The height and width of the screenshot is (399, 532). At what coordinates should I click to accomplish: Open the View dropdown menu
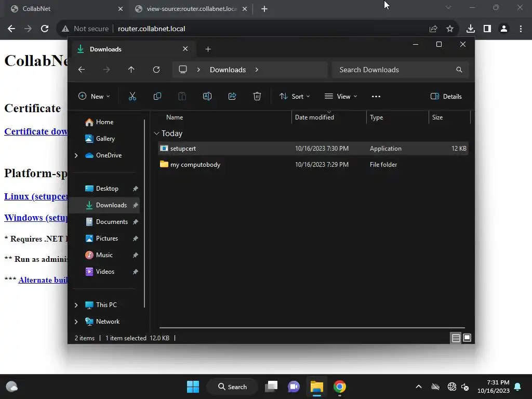341,96
